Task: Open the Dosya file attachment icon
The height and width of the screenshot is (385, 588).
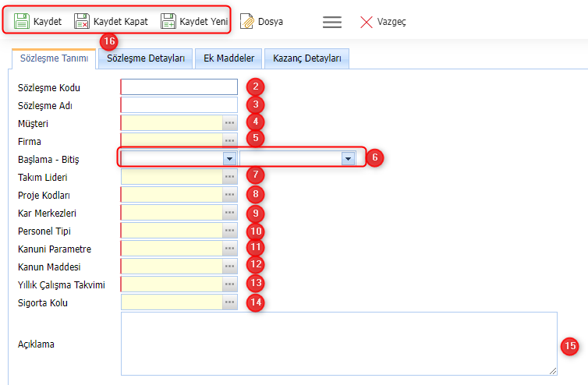Action: point(247,22)
